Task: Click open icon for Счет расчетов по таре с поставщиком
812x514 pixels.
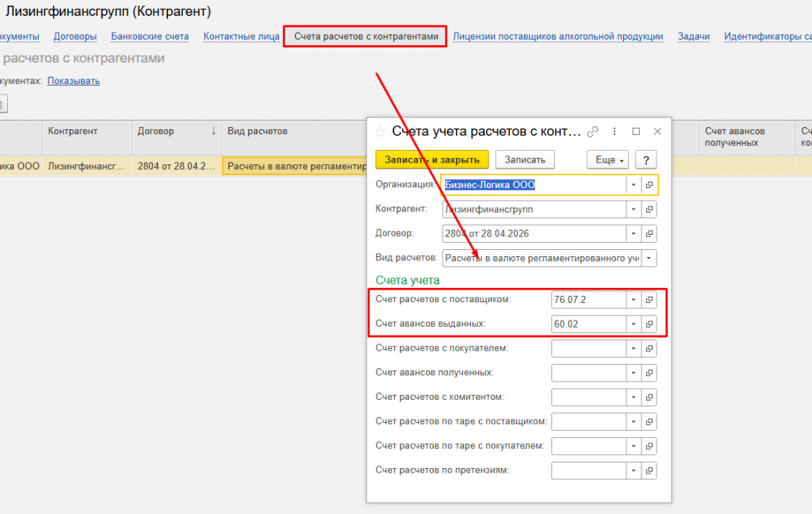Action: pyautogui.click(x=649, y=421)
